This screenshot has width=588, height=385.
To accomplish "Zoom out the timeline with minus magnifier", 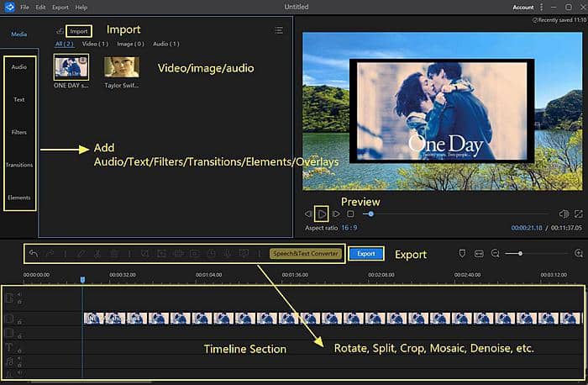I will pos(496,254).
